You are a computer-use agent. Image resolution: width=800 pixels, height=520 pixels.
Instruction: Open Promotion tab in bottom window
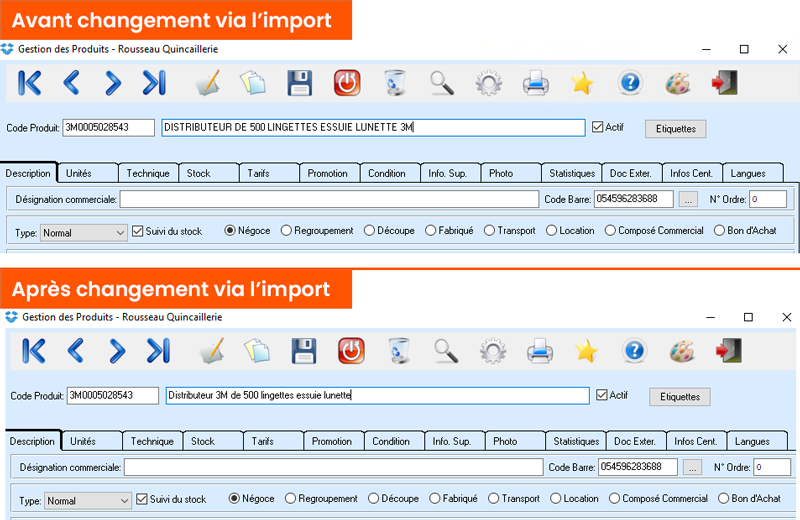(334, 441)
